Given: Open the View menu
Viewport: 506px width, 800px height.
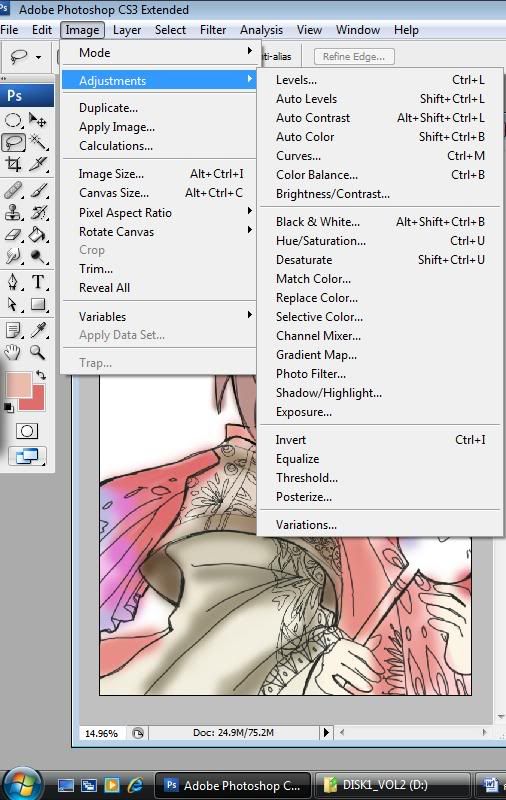Looking at the screenshot, I should (309, 30).
